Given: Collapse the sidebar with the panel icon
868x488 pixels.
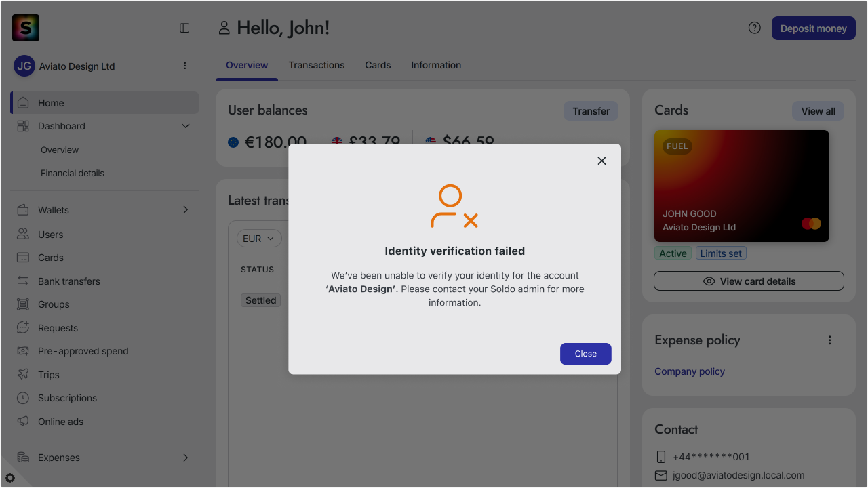Looking at the screenshot, I should [184, 28].
